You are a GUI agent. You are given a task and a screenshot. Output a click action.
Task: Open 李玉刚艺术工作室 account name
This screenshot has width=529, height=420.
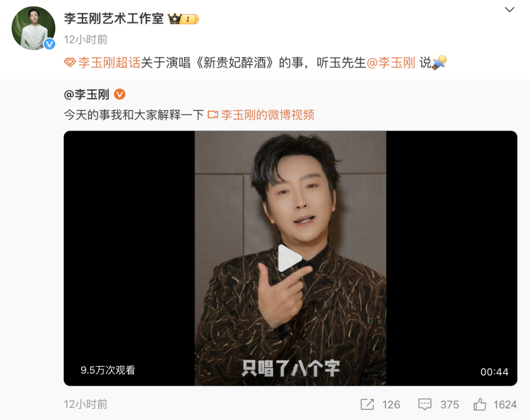click(114, 19)
